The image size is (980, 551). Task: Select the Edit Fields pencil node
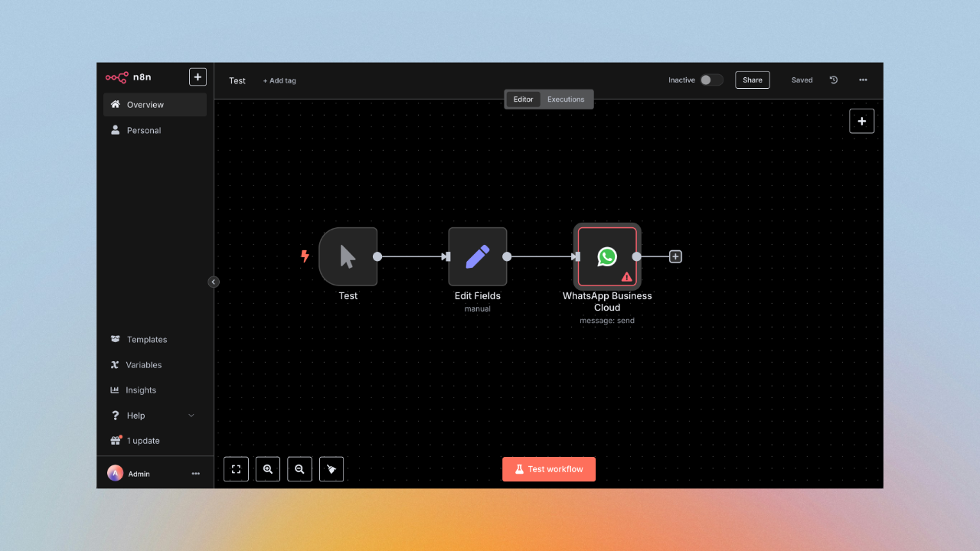point(477,256)
